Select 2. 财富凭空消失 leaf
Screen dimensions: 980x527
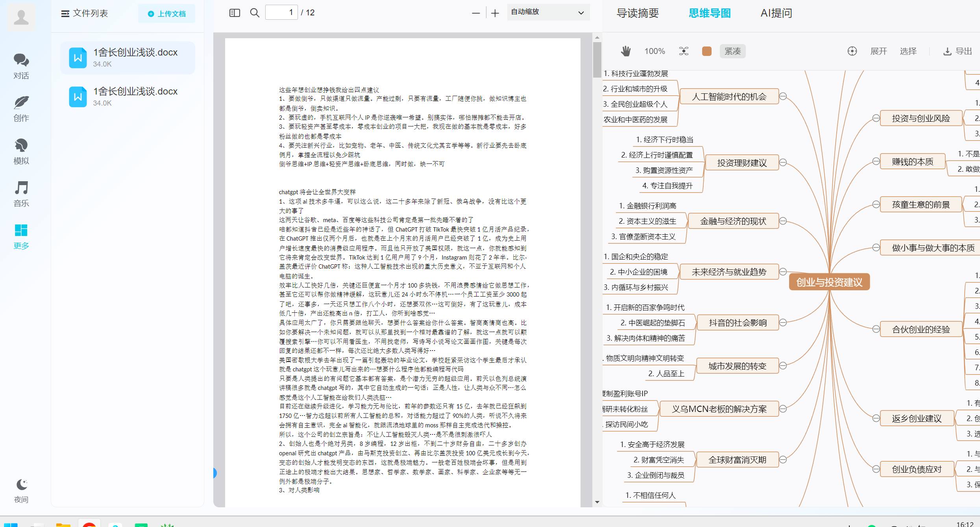(659, 460)
